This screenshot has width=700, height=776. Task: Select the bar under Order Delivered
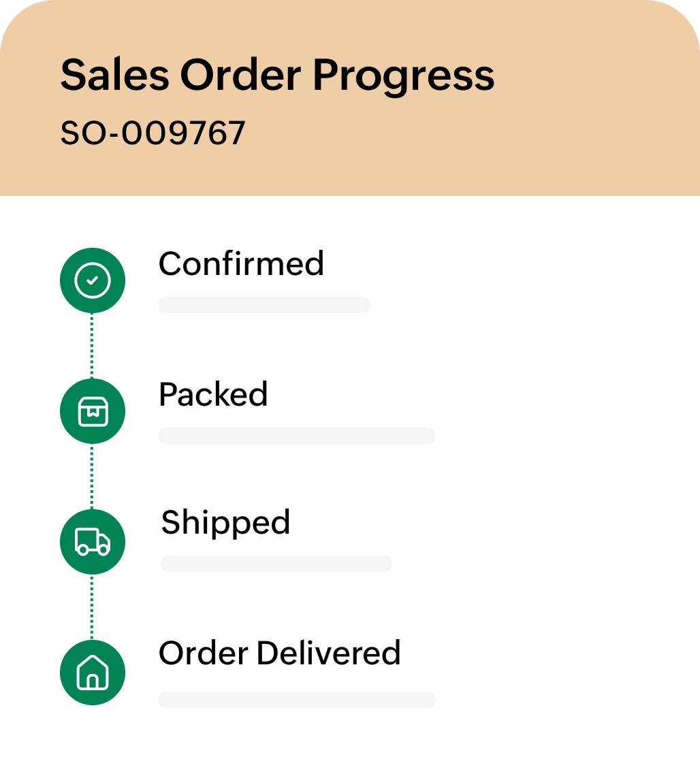click(296, 700)
